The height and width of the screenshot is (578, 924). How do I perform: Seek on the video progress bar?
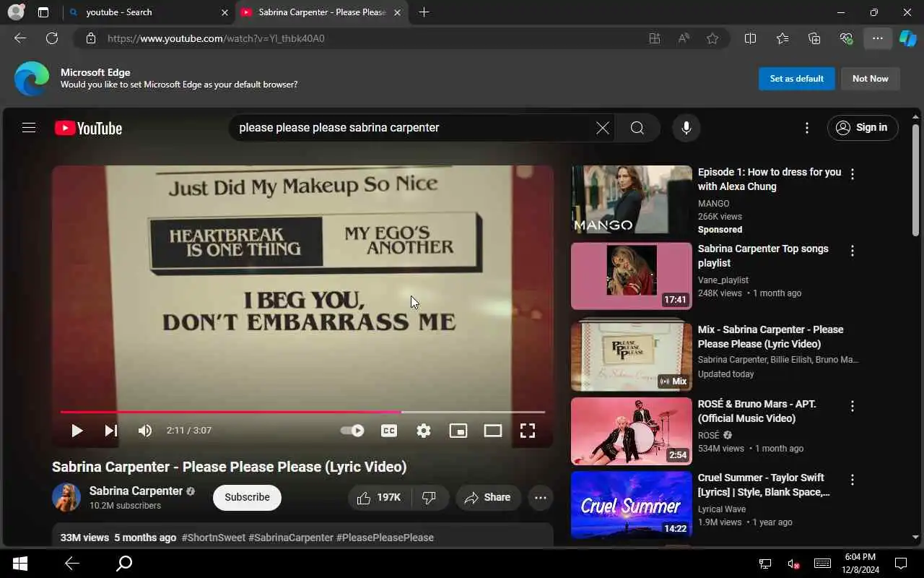tap(302, 412)
